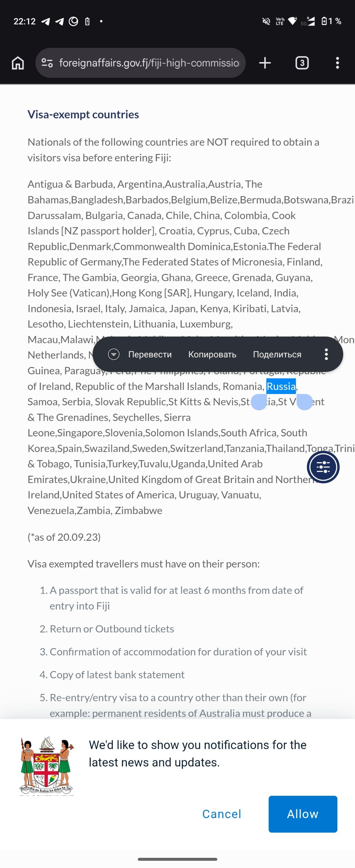Cancel the notification prompt
355x868 pixels.
pyautogui.click(x=222, y=814)
